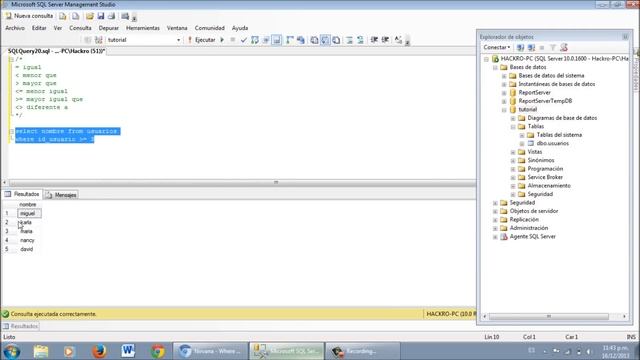Viewport: 640px width, 360px height.
Task: Expand the ReportServerTempDB database node
Action: [504, 101]
